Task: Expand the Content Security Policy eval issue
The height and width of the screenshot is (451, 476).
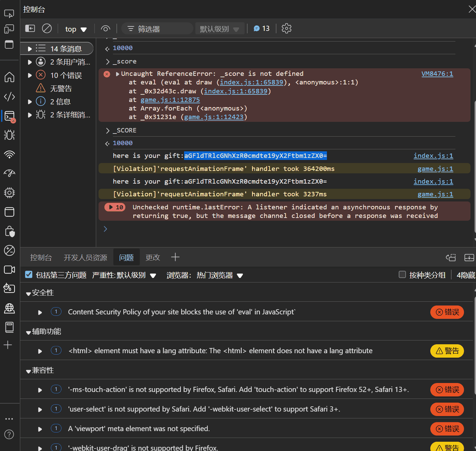Action: click(x=40, y=312)
